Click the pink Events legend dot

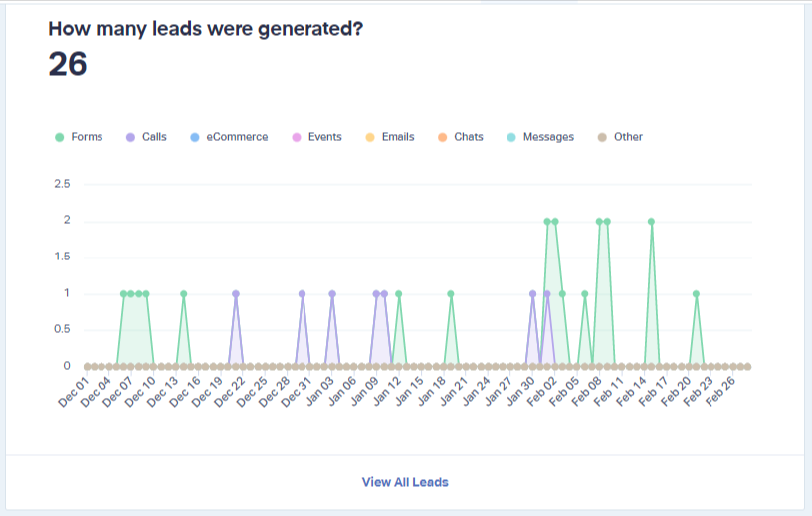[x=296, y=137]
